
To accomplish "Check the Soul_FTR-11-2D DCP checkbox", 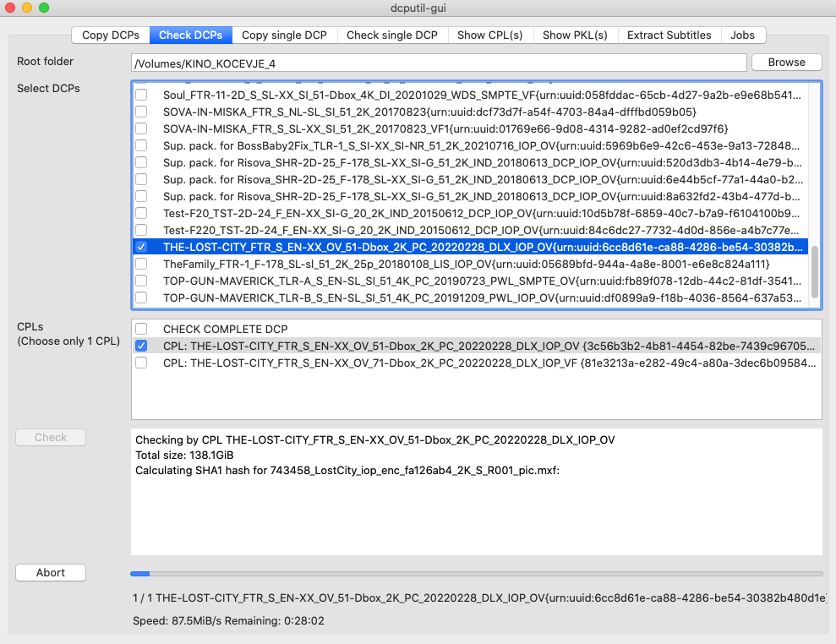I will pyautogui.click(x=142, y=95).
